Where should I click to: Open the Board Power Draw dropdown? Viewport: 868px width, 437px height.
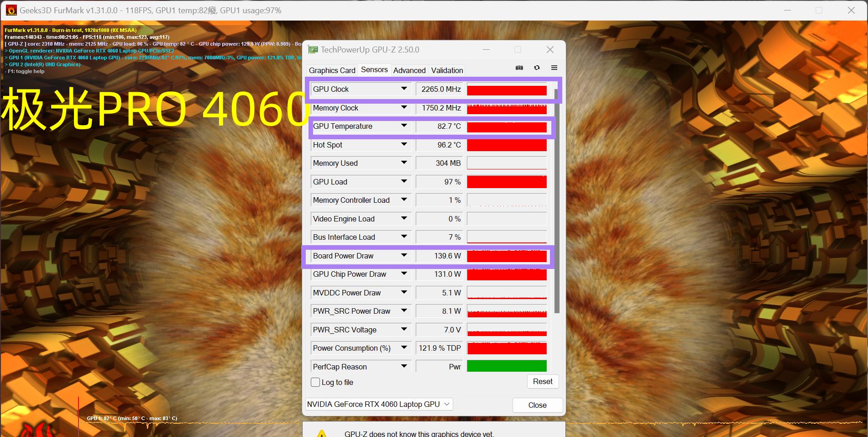click(404, 256)
